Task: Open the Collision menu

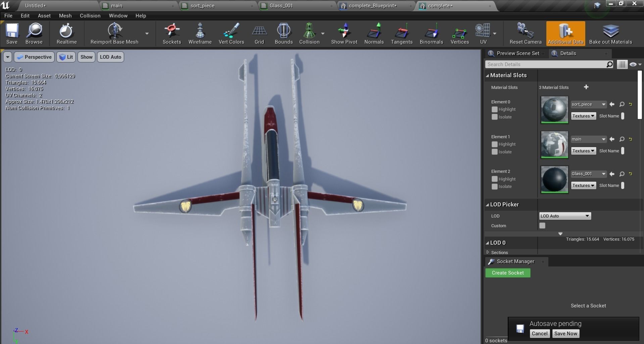Action: 90,16
